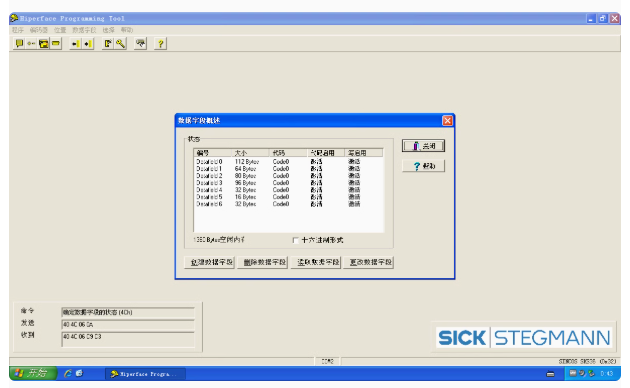The width and height of the screenshot is (630, 388).
Task: Open the 帮助 menu in the menu bar
Action: [x=127, y=30]
